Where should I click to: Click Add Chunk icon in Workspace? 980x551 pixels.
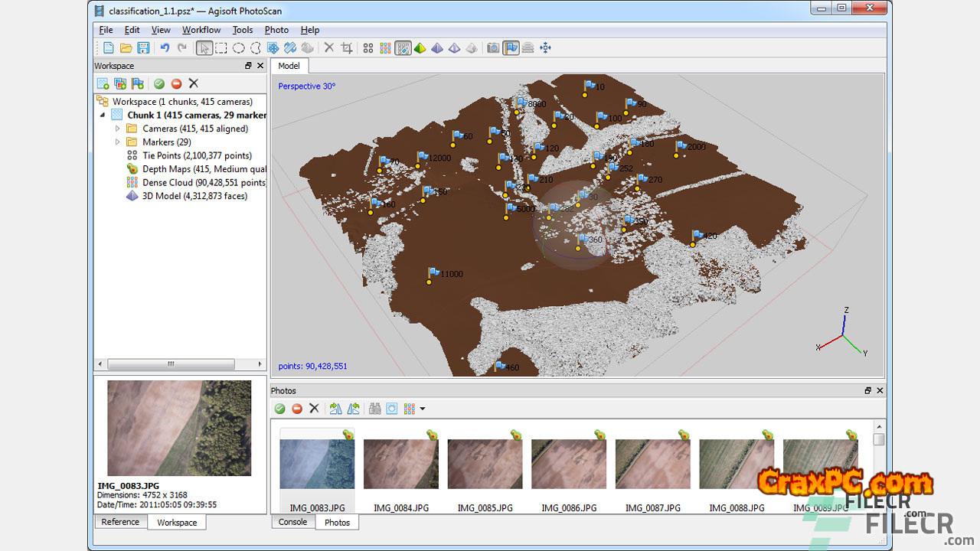pyautogui.click(x=103, y=83)
